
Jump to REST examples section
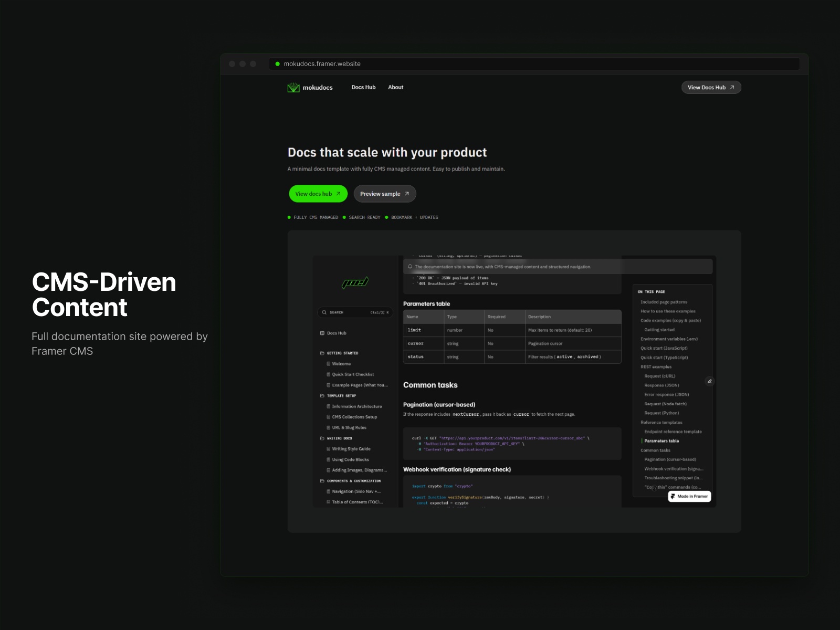point(656,367)
